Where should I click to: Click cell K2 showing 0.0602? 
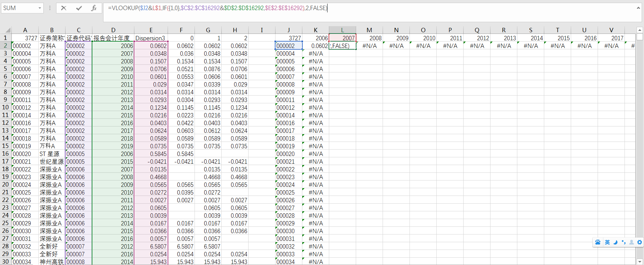315,46
